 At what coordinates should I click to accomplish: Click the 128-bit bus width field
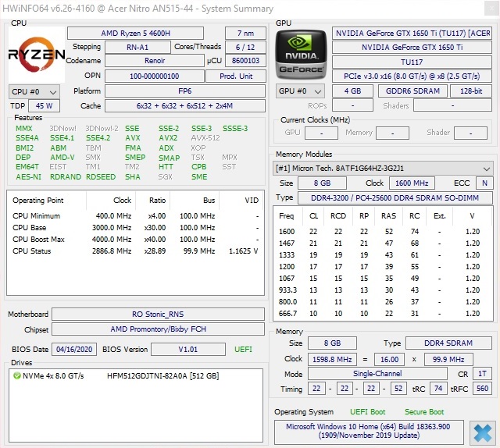471,91
